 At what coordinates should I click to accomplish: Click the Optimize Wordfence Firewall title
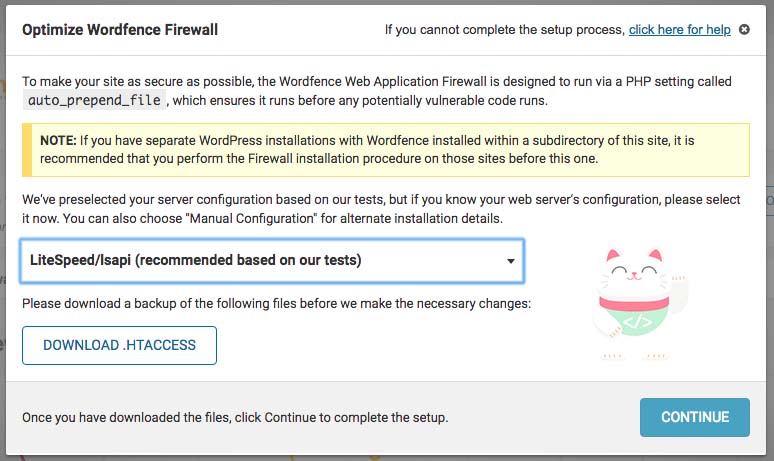(x=120, y=30)
